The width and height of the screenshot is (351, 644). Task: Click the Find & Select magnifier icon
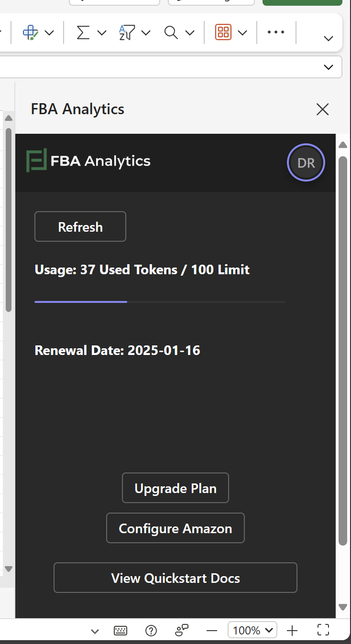tap(171, 32)
